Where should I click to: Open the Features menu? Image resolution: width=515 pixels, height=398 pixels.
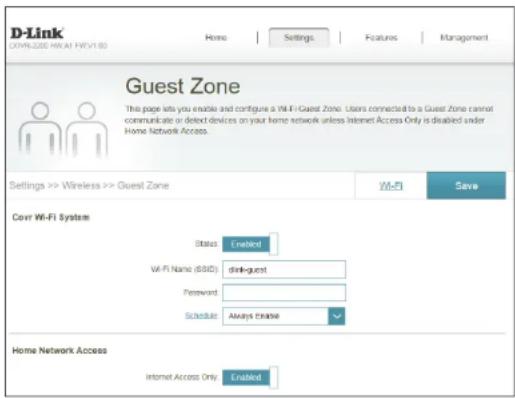pyautogui.click(x=381, y=37)
